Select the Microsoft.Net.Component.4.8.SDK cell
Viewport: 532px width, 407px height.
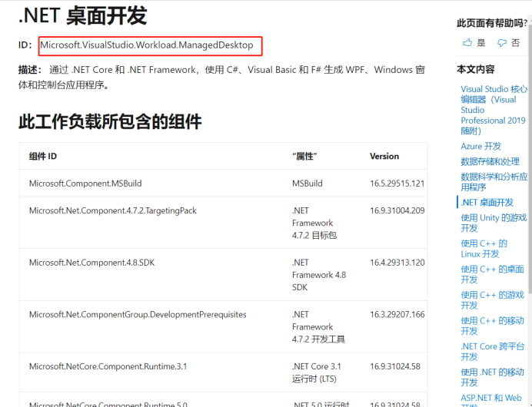pos(91,263)
